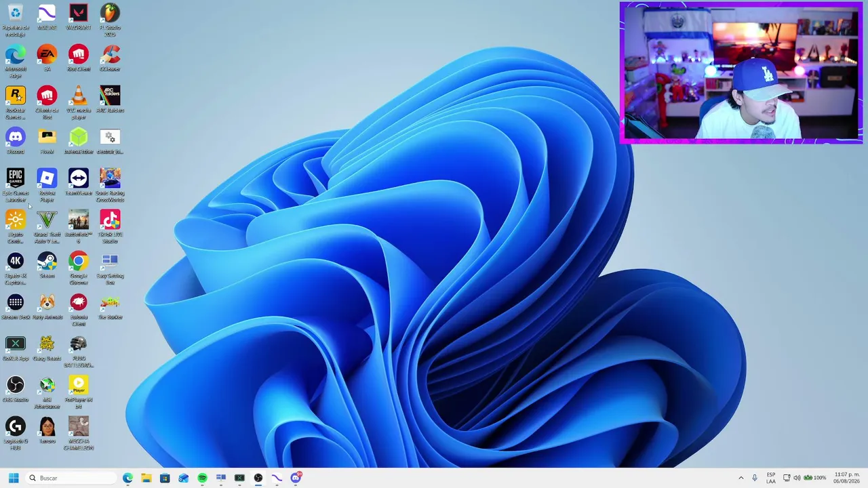Select the Stream Deck desktop shortcut
The image size is (868, 488).
[x=15, y=306]
